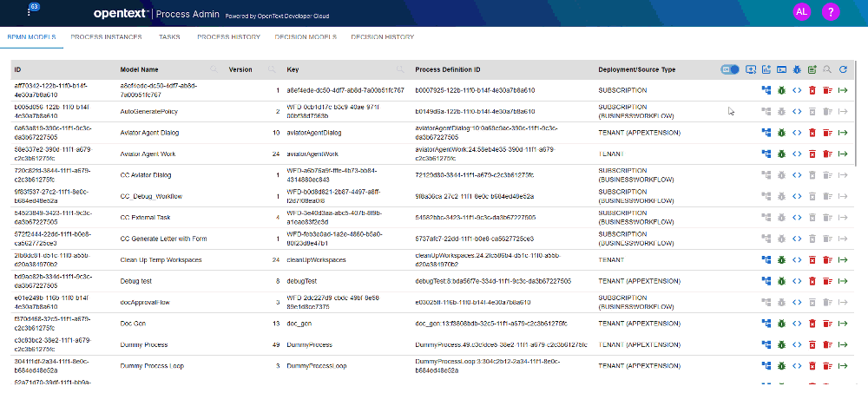Image resolution: width=868 pixels, height=406 pixels.
Task: Click the Version column header label
Action: pyautogui.click(x=240, y=69)
